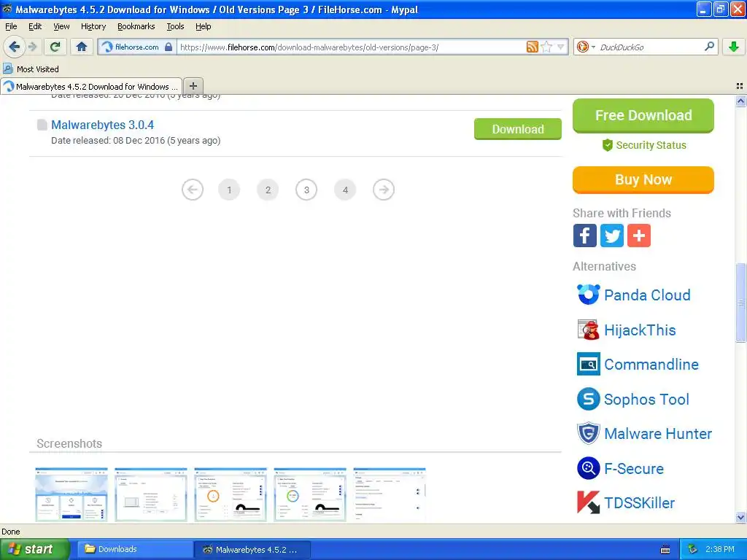The height and width of the screenshot is (560, 747).
Task: Open the Tools menu
Action: (x=175, y=26)
